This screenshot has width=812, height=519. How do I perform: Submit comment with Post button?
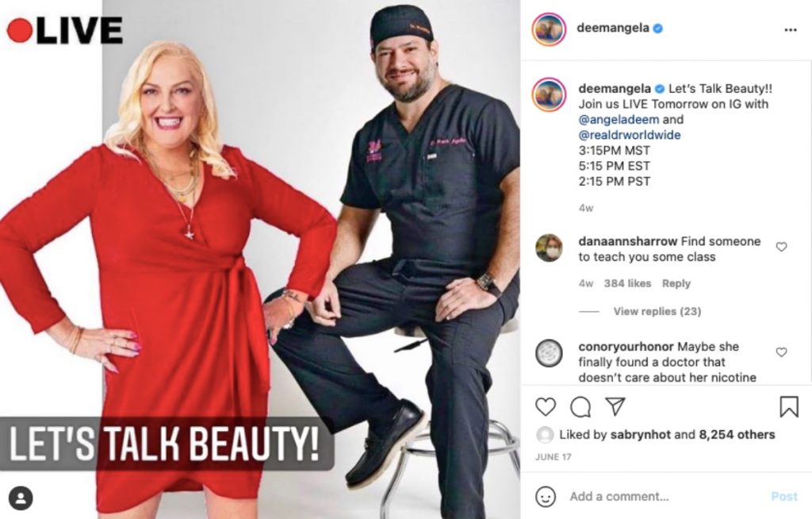(784, 496)
